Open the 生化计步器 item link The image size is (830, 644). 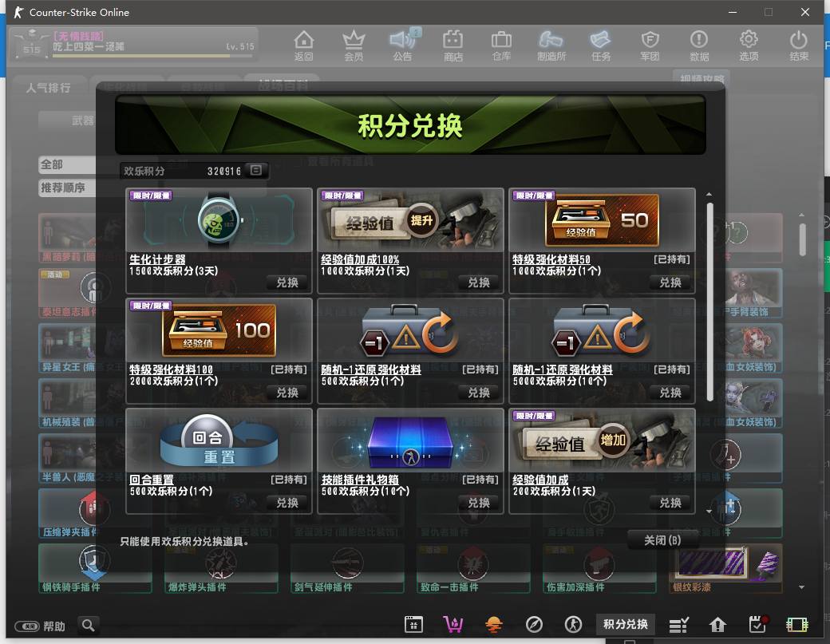pos(158,259)
